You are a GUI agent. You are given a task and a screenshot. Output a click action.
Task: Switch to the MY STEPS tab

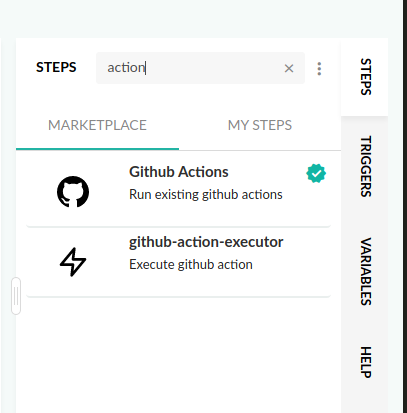(260, 125)
